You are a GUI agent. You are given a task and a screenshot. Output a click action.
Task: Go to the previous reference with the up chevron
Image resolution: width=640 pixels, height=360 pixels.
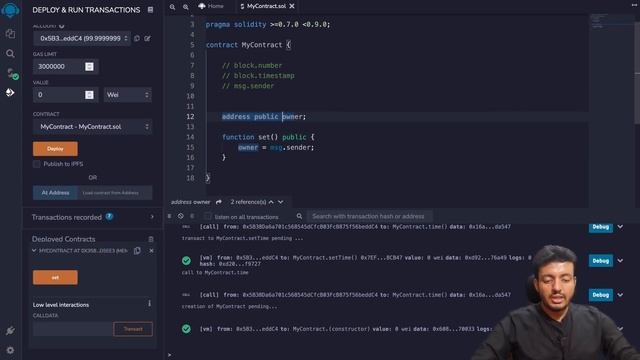(x=271, y=202)
